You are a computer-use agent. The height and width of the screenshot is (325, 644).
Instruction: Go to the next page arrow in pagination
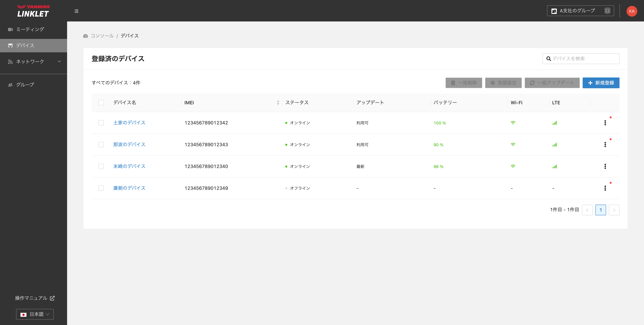coord(614,210)
